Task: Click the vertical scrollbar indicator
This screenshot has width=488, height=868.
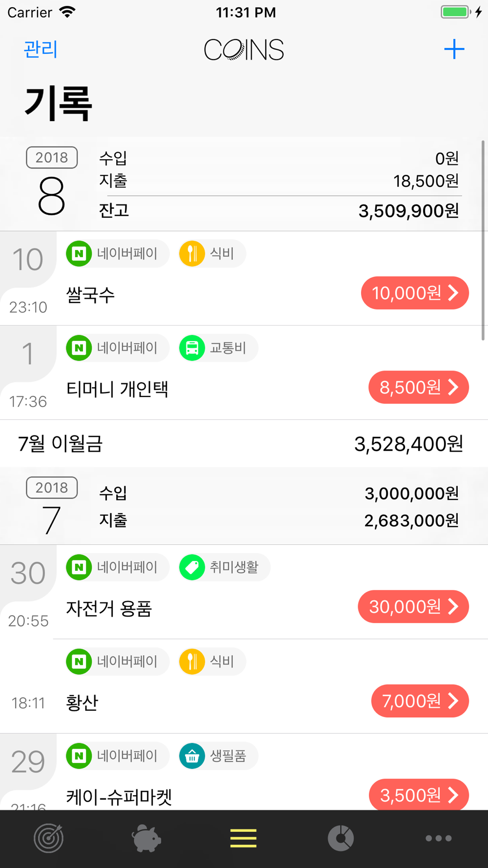Action: coord(483,240)
